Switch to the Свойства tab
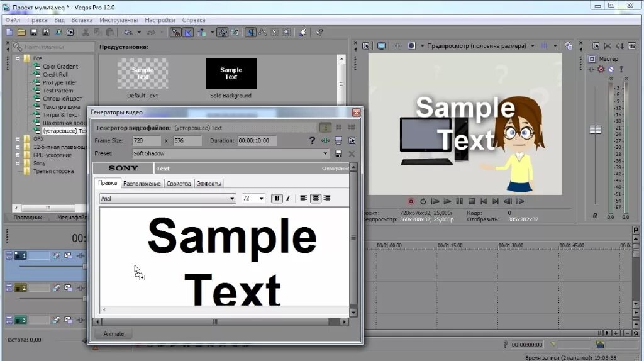This screenshot has height=361, width=644. point(179,184)
